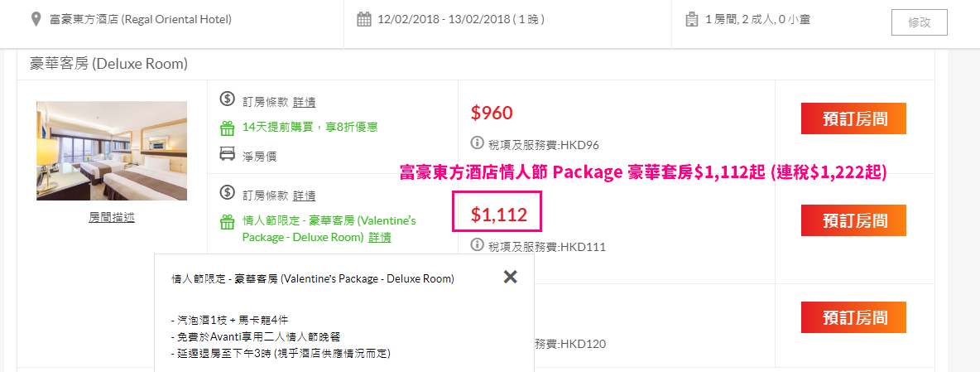Open the 房間描述 room description link
The height and width of the screenshot is (372, 980).
(x=112, y=218)
